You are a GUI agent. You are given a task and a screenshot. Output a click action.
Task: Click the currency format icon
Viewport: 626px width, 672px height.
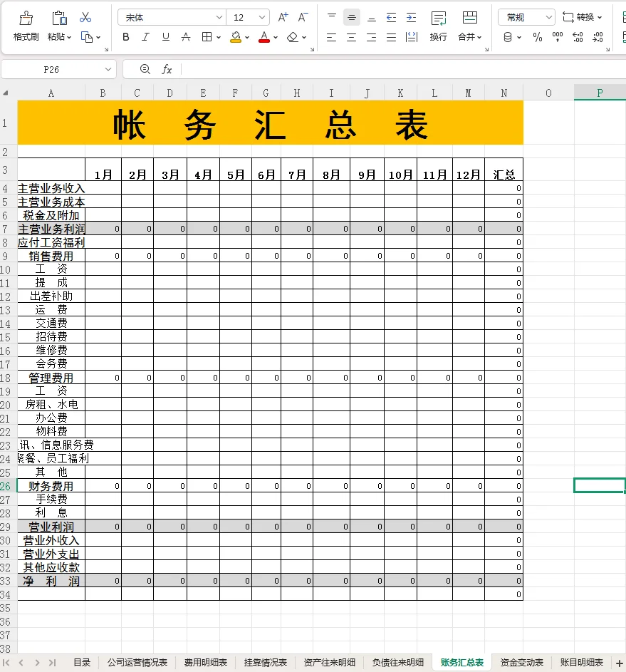click(508, 37)
